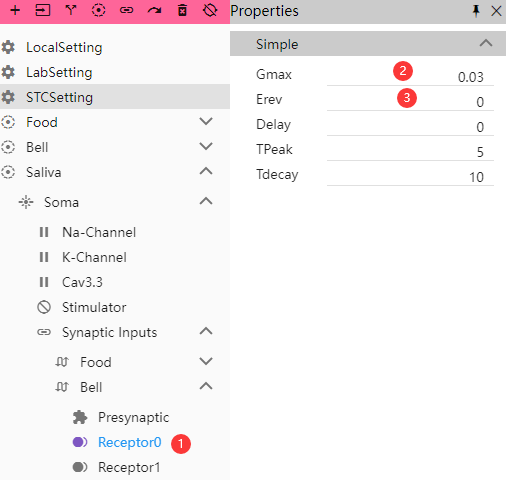Image resolution: width=506 pixels, height=480 pixels.
Task: Collapse the Synaptic Inputs group
Action: tap(206, 331)
